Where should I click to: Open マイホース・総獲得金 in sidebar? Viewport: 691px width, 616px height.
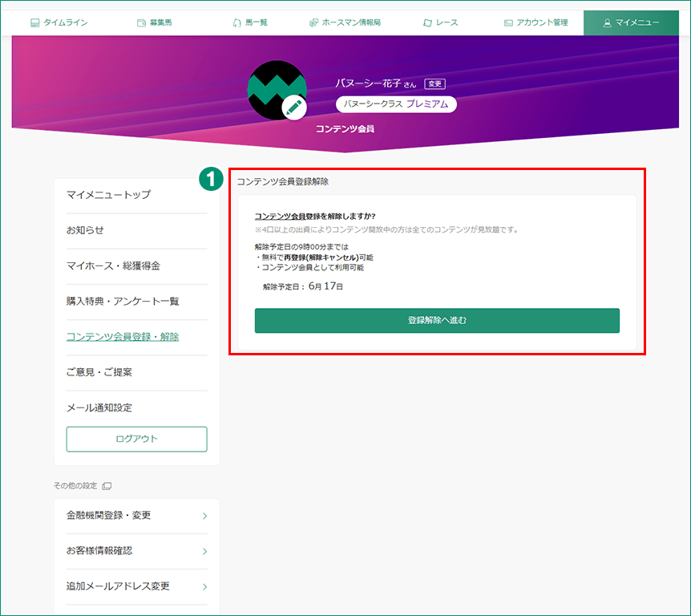pyautogui.click(x=113, y=265)
